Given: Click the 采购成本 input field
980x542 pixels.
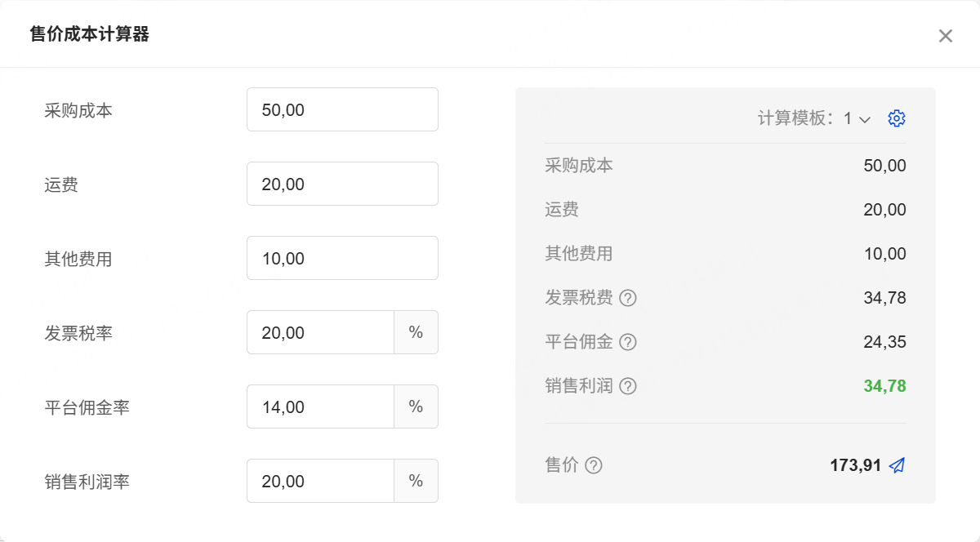Looking at the screenshot, I should tap(342, 109).
